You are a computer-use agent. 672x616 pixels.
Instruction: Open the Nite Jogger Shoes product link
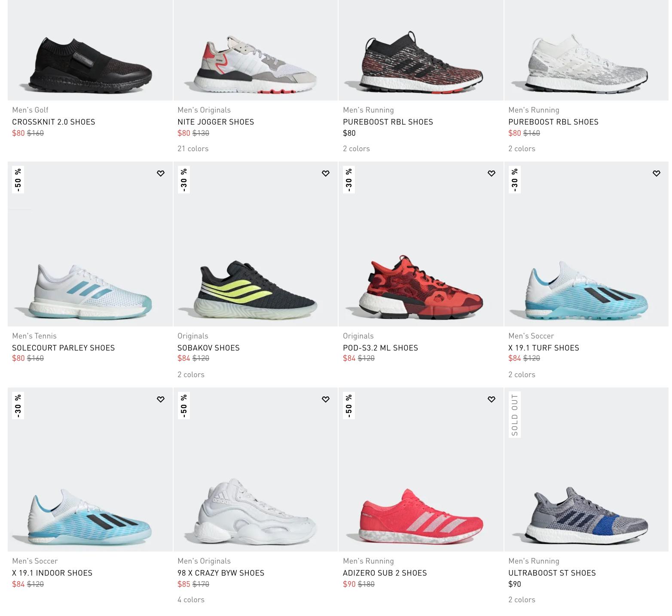point(216,122)
